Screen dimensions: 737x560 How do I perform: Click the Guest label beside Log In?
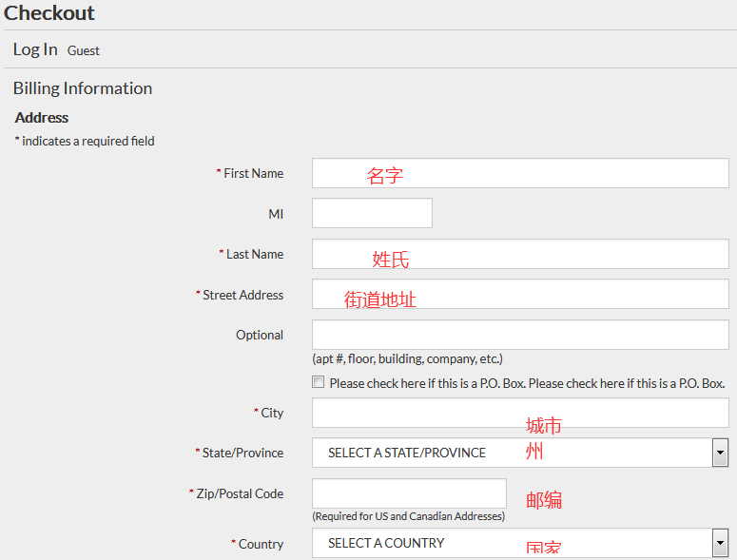coord(84,51)
